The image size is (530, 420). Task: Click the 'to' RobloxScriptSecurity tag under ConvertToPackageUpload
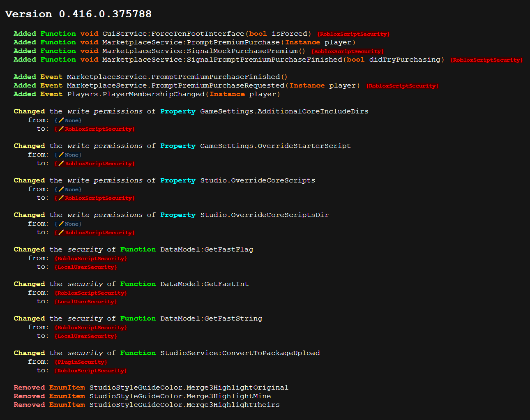(91, 371)
